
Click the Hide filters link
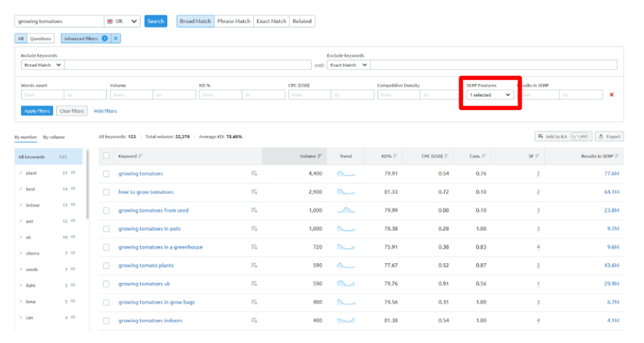coord(106,111)
